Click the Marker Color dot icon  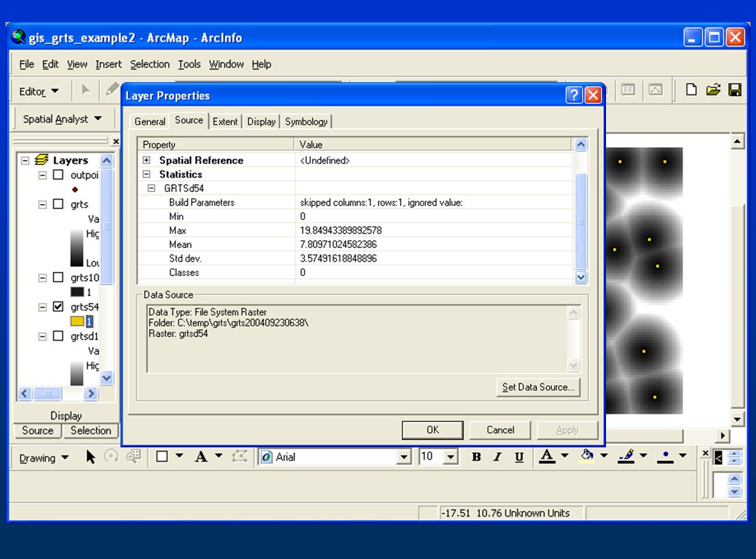(666, 456)
